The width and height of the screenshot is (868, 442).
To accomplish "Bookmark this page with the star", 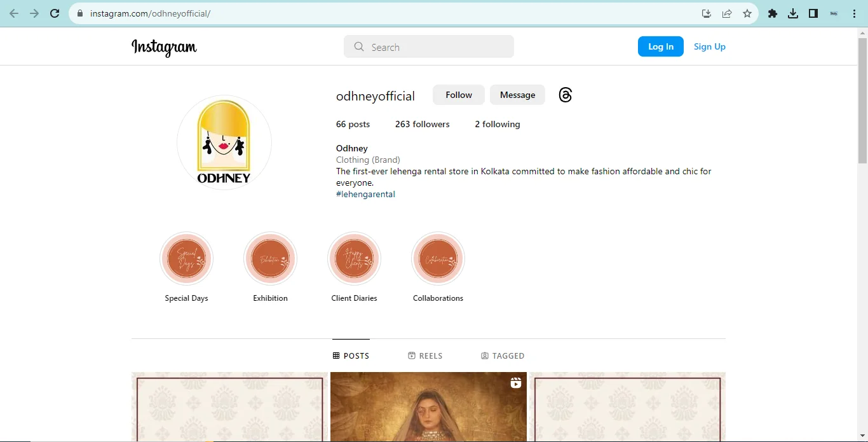I will pos(747,13).
